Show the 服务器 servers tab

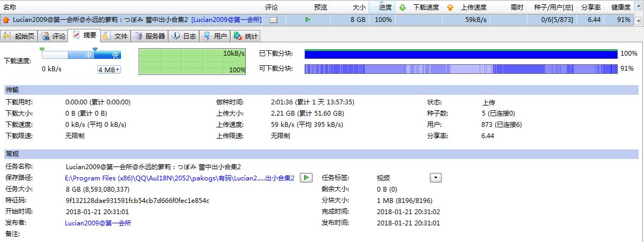pyautogui.click(x=150, y=36)
